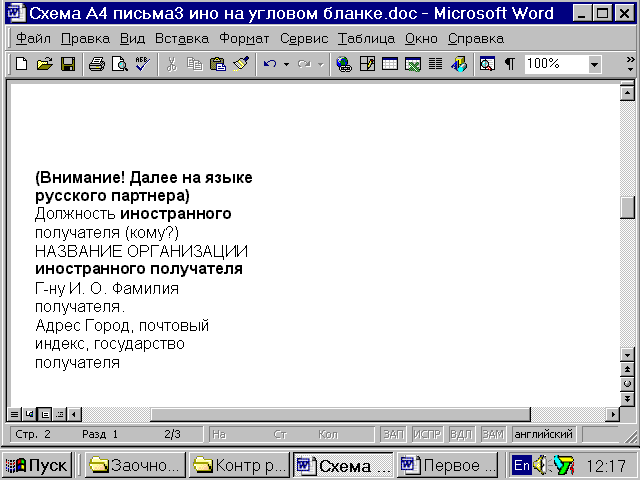The height and width of the screenshot is (480, 640).
Task: Click the En keyboard language tray indicator
Action: (522, 465)
